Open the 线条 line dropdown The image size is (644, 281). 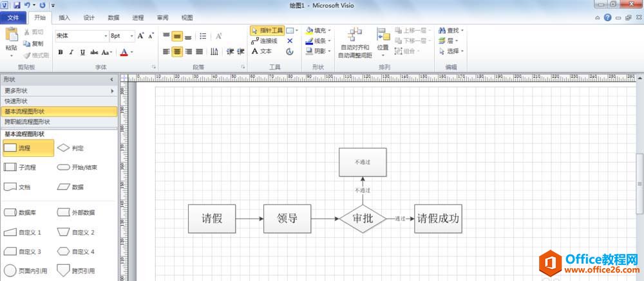pos(318,41)
